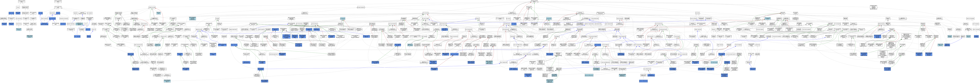
Task: Select the "cilium" node
Action: 86,24
